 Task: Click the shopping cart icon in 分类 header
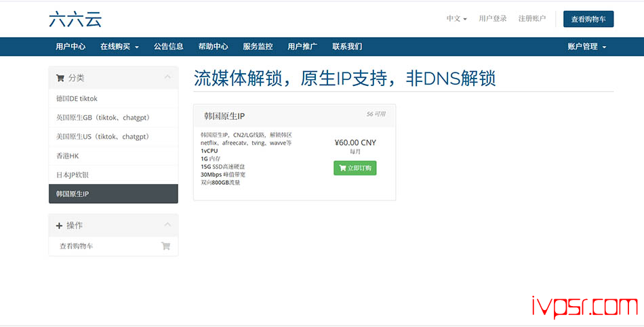[x=60, y=78]
